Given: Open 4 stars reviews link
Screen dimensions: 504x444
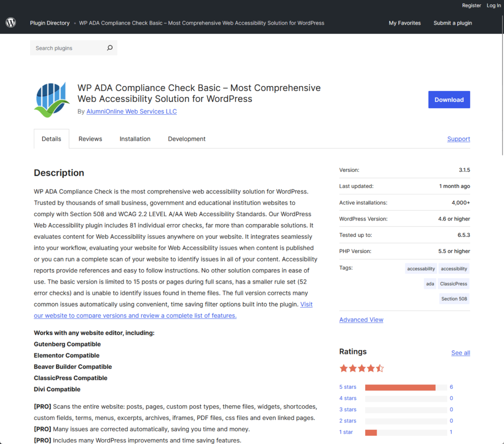Looking at the screenshot, I should (x=348, y=398).
